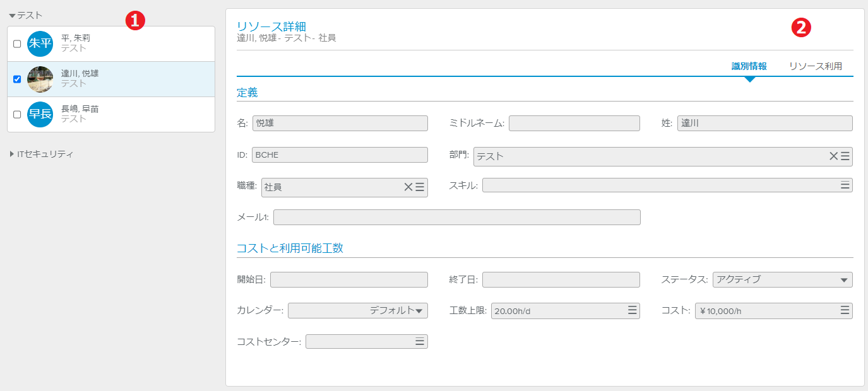Image resolution: width=868 pixels, height=391 pixels.
Task: Click the 達川, 悦雄 photo thumbnail
Action: (40, 79)
